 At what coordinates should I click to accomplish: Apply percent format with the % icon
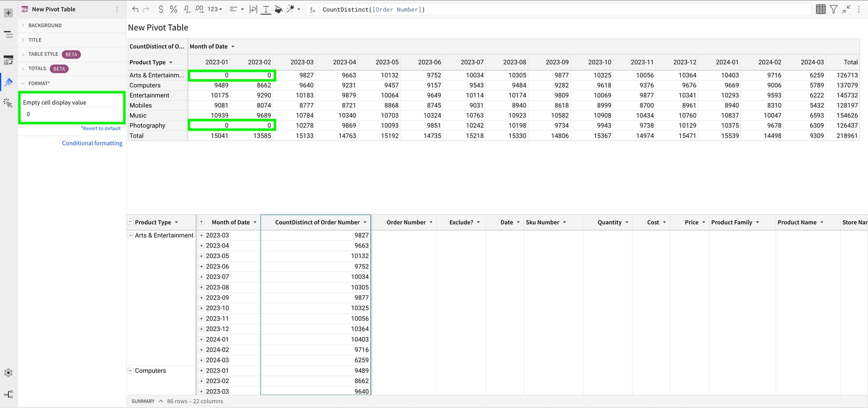(174, 9)
